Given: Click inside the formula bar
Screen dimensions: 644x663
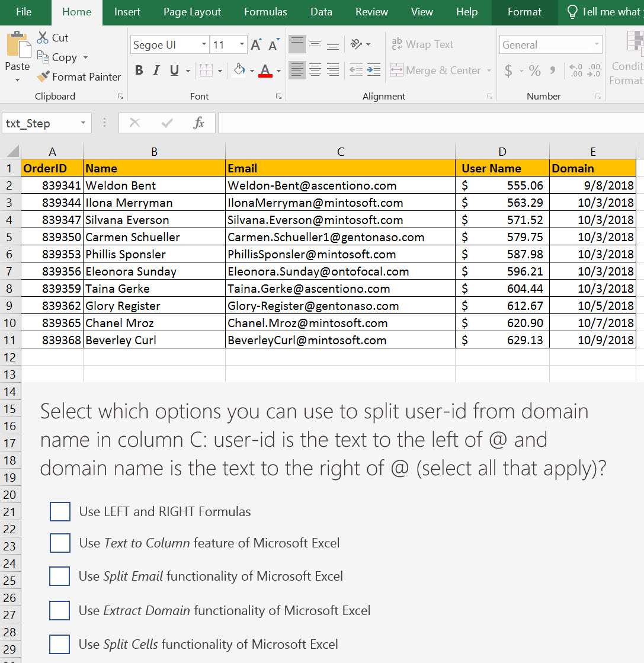Looking at the screenshot, I should [x=355, y=123].
